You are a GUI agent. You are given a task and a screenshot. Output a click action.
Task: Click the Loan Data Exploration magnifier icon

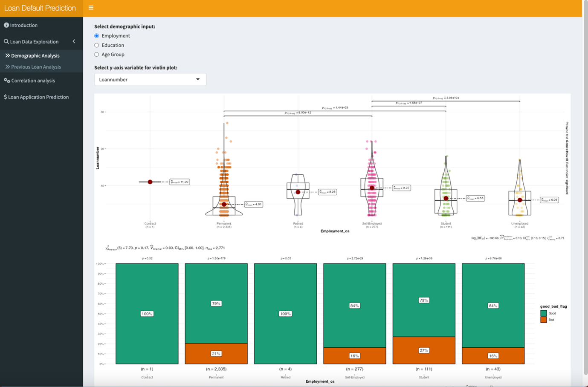(6, 42)
